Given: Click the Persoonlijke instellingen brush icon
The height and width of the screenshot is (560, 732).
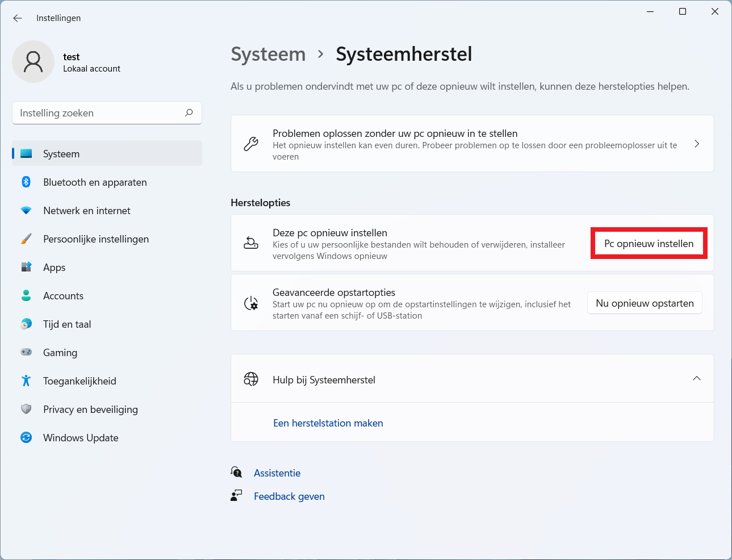Looking at the screenshot, I should [x=26, y=239].
